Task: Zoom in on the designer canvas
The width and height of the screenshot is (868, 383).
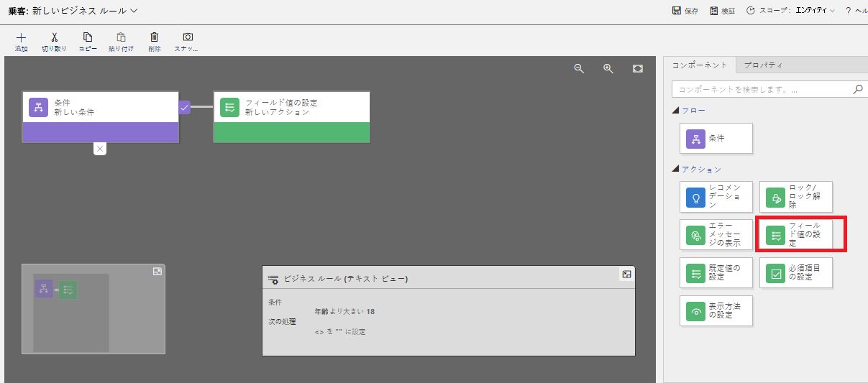Action: [x=608, y=68]
